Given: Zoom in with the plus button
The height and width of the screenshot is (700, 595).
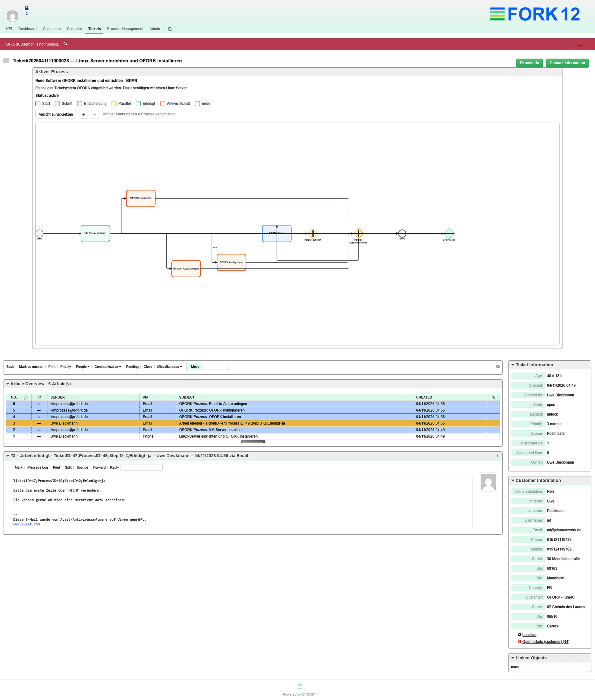Looking at the screenshot, I should (x=83, y=114).
